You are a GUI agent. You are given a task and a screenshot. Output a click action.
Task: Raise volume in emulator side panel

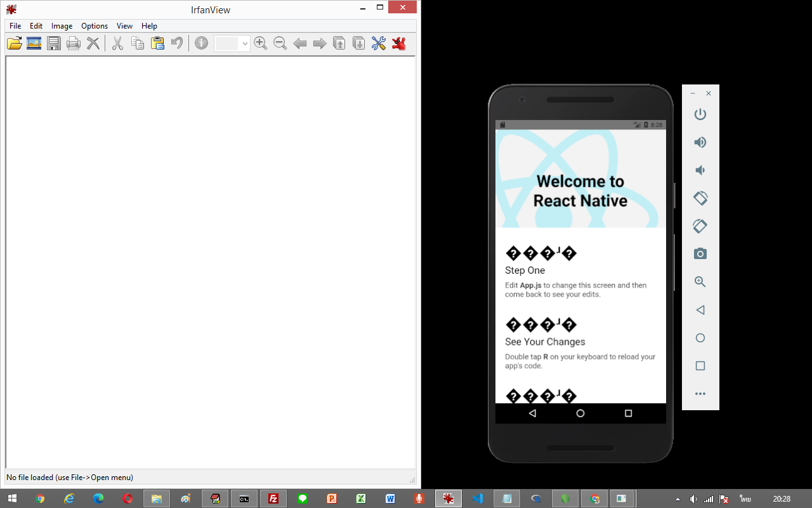pyautogui.click(x=700, y=142)
